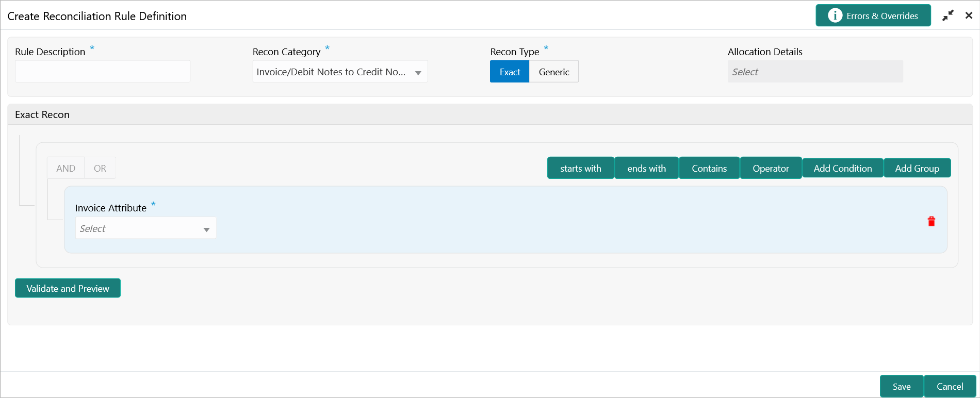Add a starts with condition

tap(581, 168)
